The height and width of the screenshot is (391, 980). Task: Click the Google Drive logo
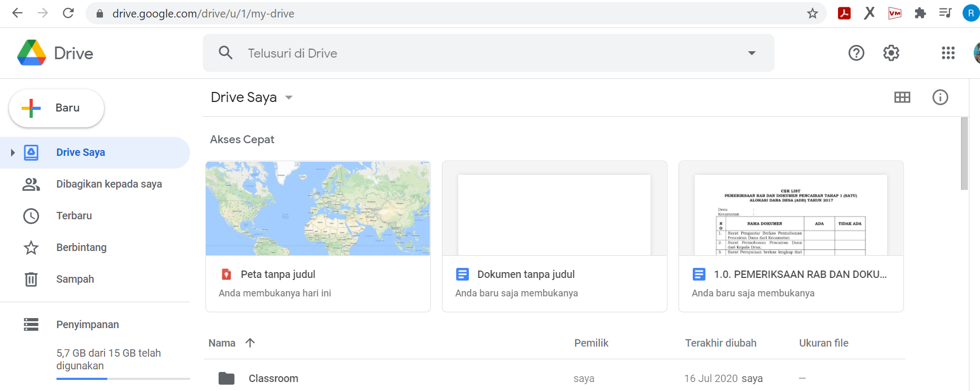(32, 53)
